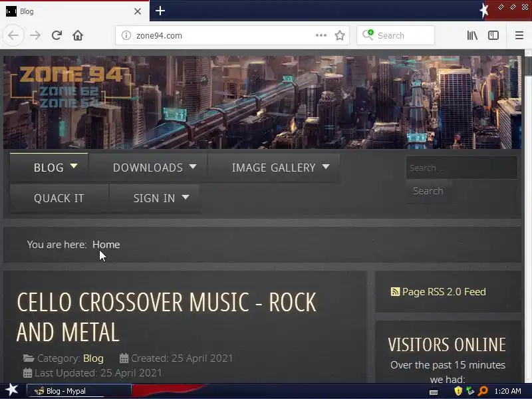Open the SIGN IN menu item
The width and height of the screenshot is (532, 399).
(154, 198)
